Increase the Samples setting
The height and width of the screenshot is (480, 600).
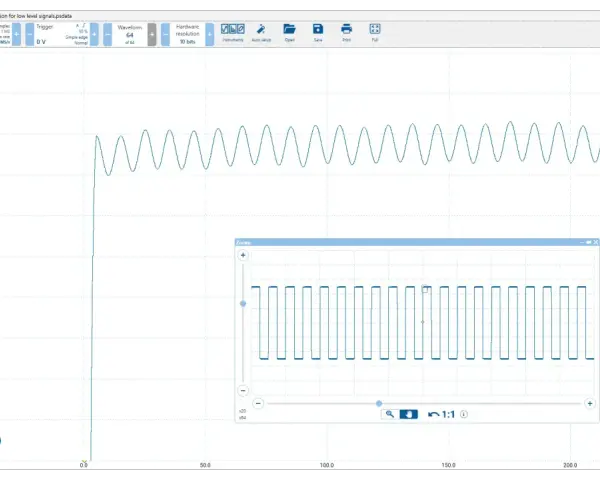tap(16, 34)
